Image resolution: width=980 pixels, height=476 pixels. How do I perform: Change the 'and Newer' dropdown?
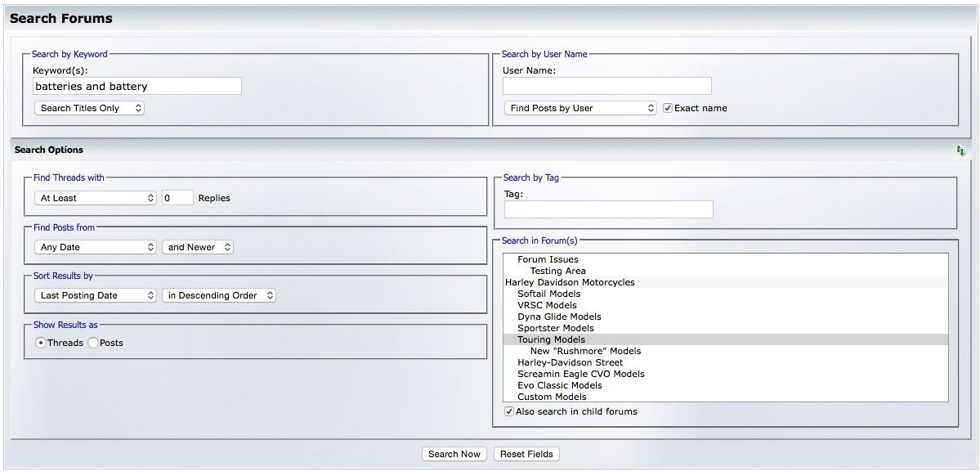[198, 247]
